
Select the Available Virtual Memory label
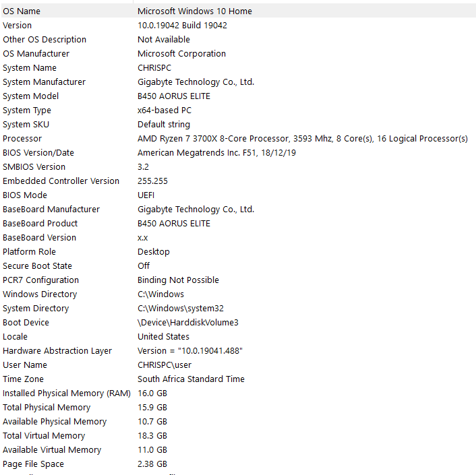click(x=52, y=450)
